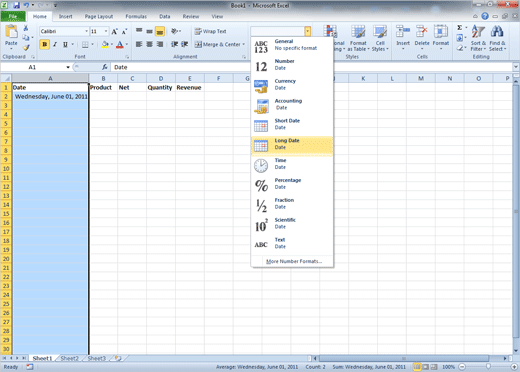Collapse the number format dropdown arrow
The image size is (520, 372).
click(308, 32)
